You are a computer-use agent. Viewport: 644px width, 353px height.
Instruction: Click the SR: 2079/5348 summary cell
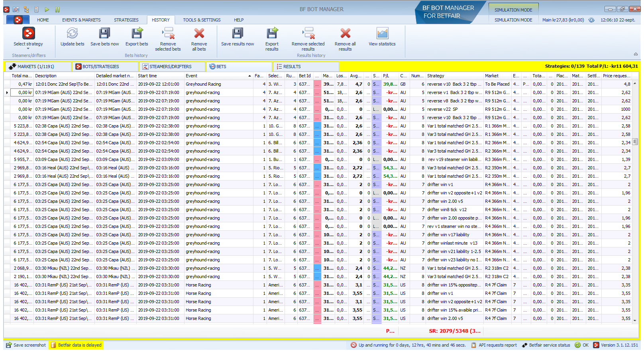(455, 331)
